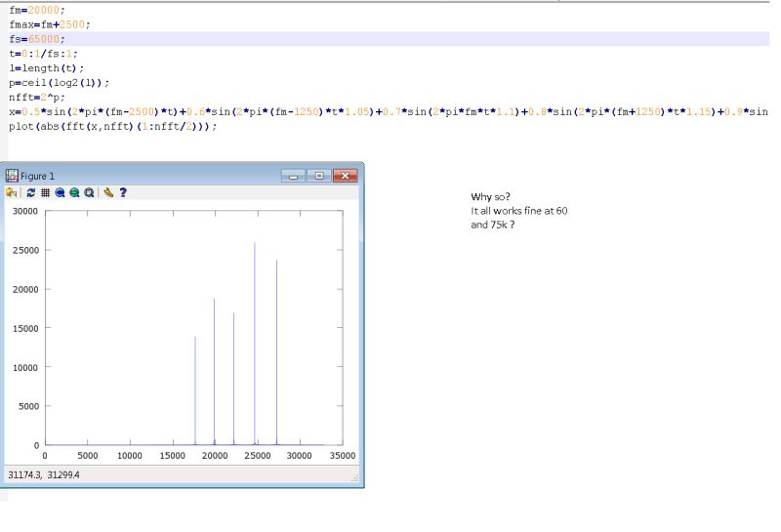The image size is (781, 532).
Task: Click the code line l=length(t);
Action: (x=46, y=68)
